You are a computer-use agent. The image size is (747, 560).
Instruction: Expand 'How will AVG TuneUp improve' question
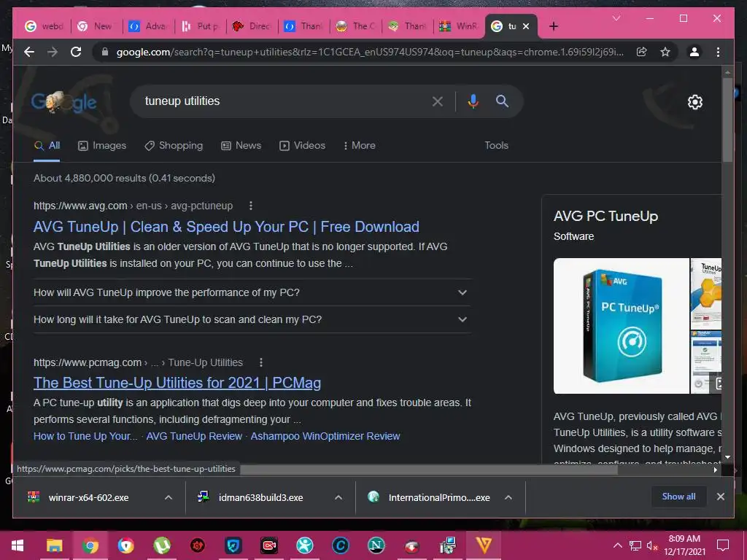(x=251, y=292)
